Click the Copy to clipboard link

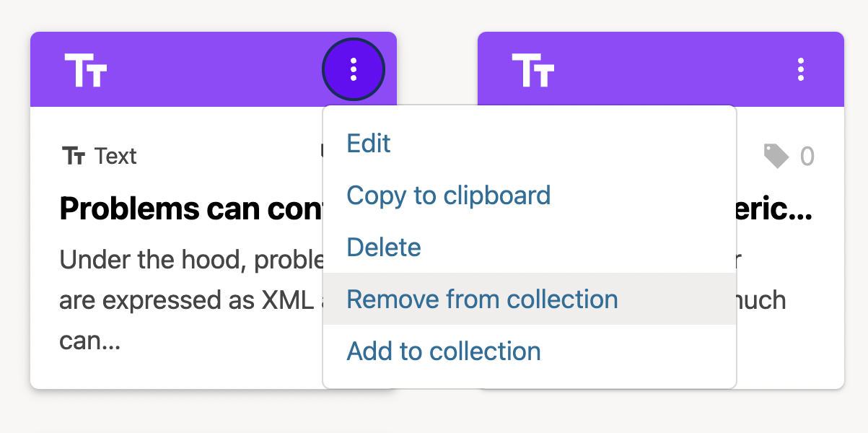click(449, 196)
